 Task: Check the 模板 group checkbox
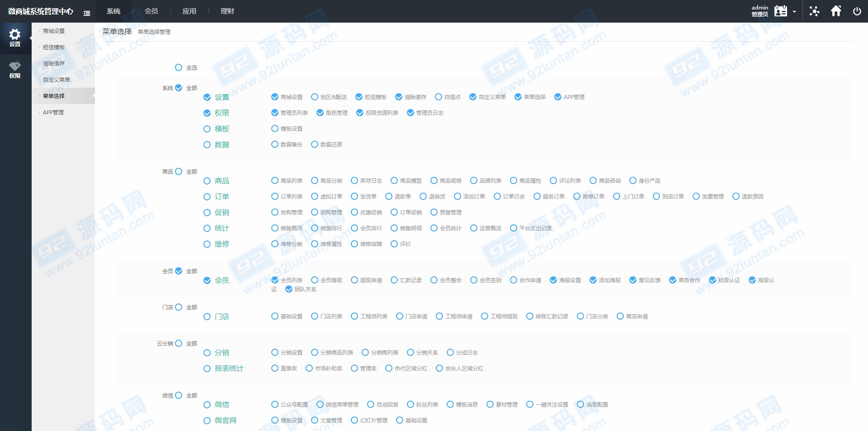click(x=207, y=129)
